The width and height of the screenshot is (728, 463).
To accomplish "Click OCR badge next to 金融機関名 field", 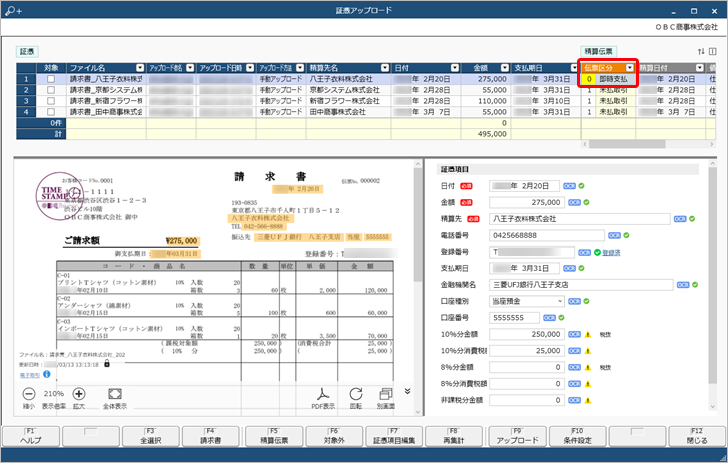I will click(683, 285).
